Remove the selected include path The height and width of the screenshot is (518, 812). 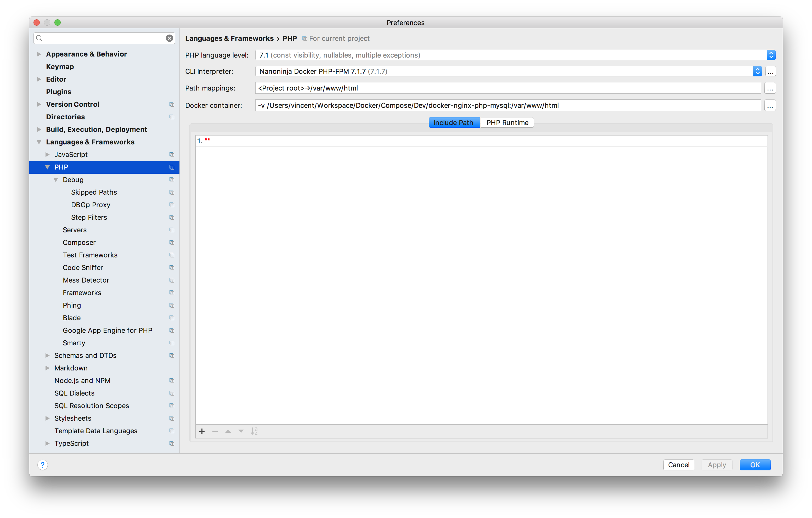(x=215, y=431)
